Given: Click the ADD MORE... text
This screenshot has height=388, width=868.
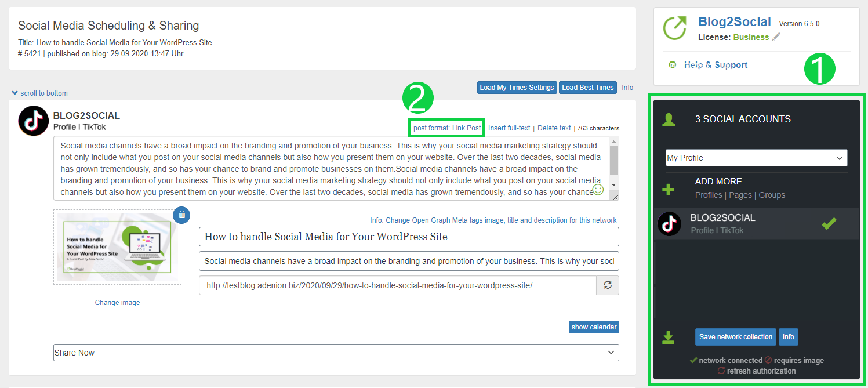Looking at the screenshot, I should (x=722, y=182).
